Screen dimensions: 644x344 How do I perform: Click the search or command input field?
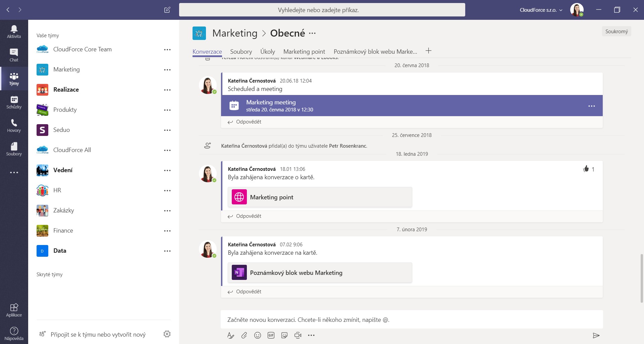point(322,10)
